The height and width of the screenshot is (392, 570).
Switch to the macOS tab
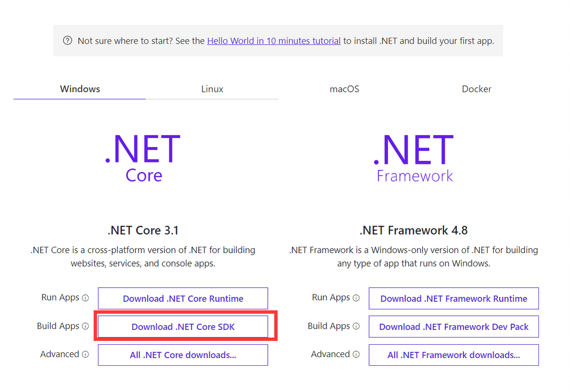tap(344, 89)
